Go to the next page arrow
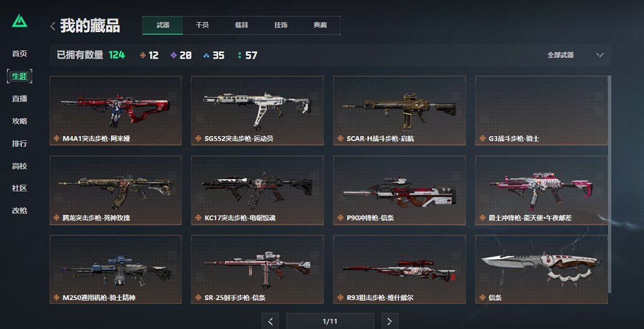 coord(389,321)
